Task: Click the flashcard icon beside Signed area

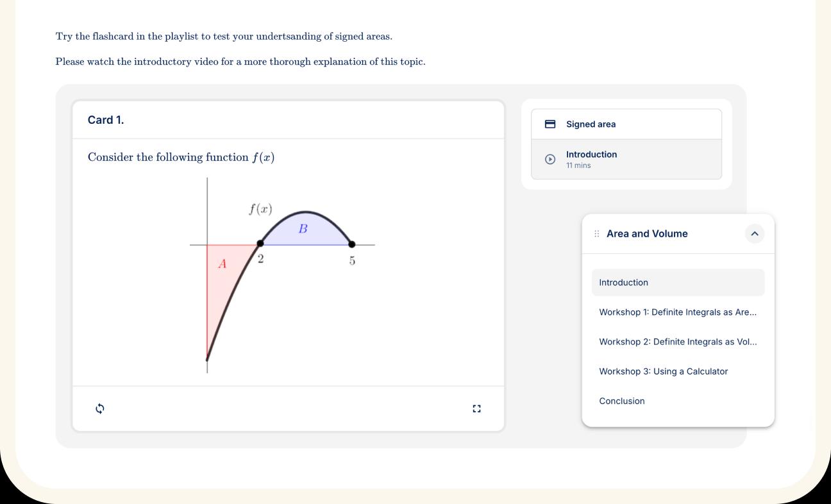Action: pos(550,124)
